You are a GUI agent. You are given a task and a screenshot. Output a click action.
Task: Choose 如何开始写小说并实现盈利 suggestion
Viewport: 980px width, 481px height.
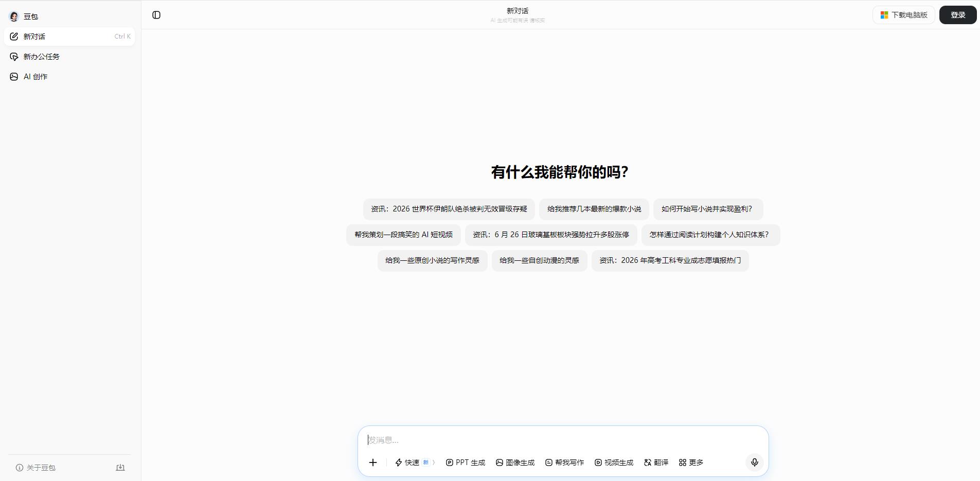click(x=708, y=209)
